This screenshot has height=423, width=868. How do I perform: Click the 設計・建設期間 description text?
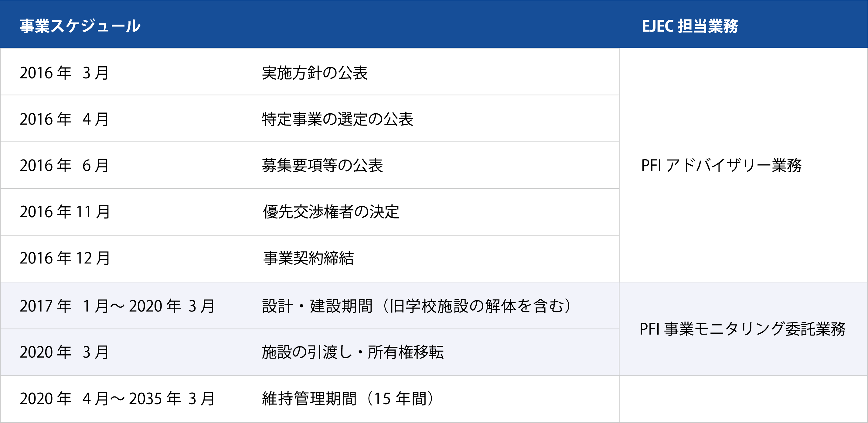point(417,306)
